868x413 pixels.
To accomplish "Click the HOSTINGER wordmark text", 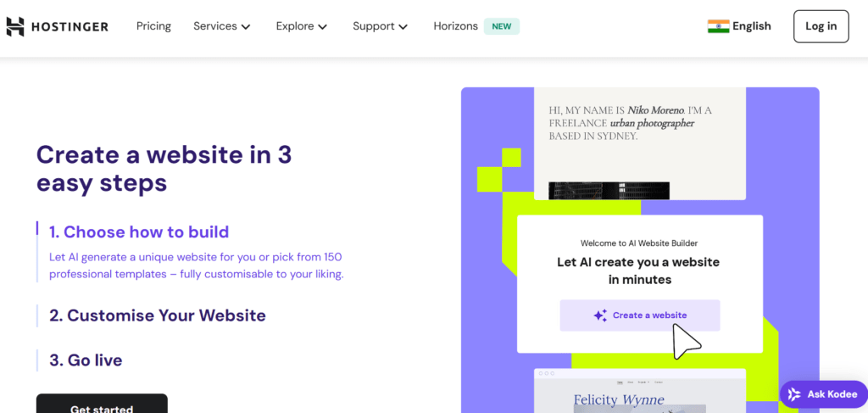I will click(x=70, y=26).
